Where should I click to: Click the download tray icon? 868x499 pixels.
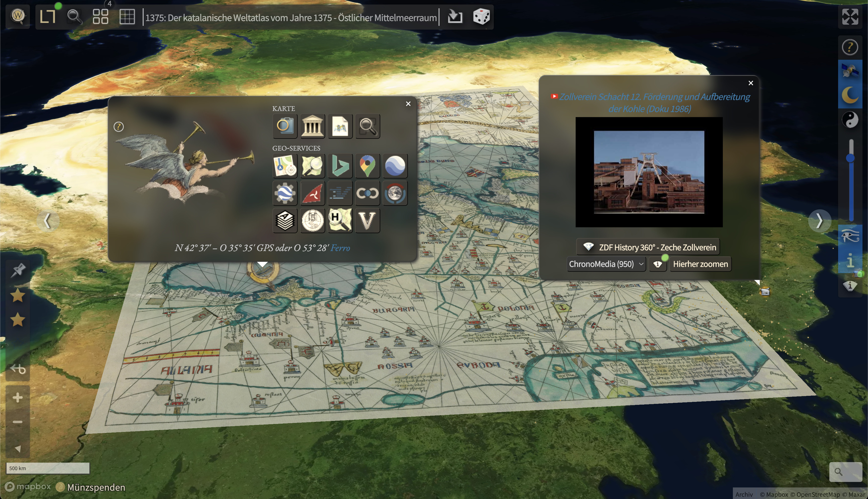point(455,16)
